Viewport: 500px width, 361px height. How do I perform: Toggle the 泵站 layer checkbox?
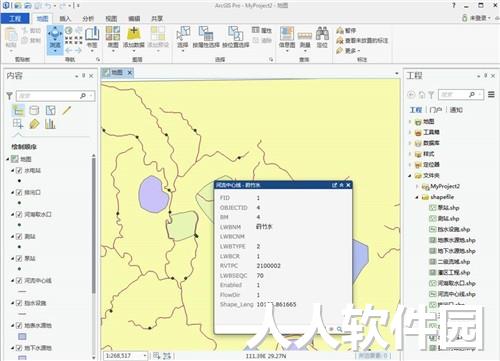19,258
